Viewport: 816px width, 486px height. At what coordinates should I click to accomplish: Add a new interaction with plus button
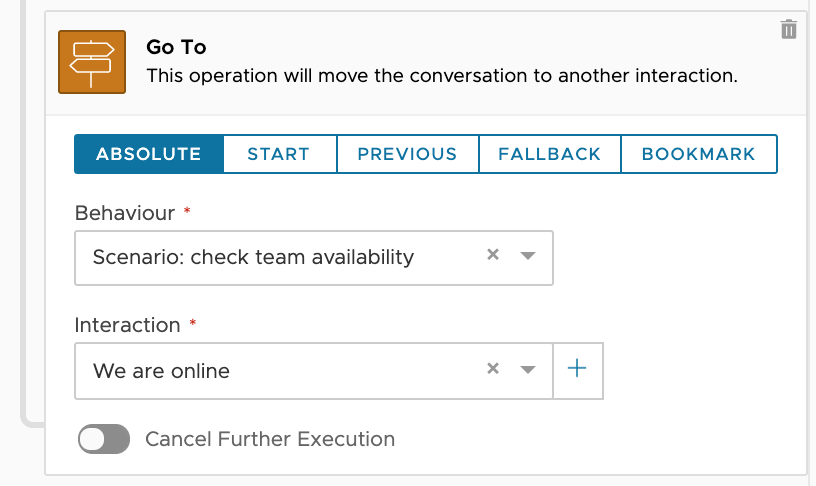point(577,369)
